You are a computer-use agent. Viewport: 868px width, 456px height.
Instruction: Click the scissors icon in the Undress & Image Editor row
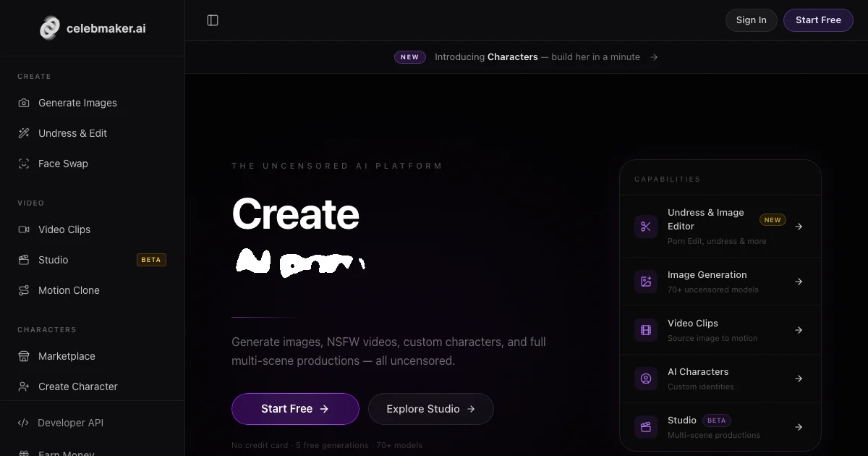(646, 227)
